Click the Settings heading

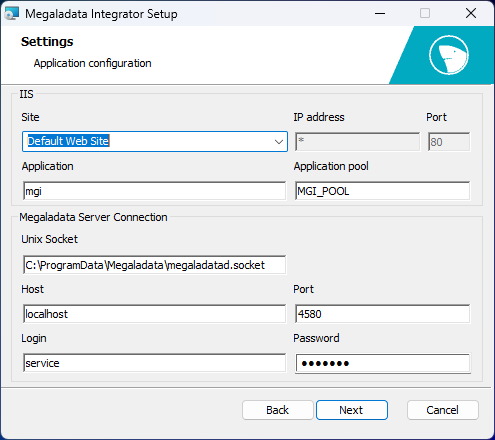[47, 42]
